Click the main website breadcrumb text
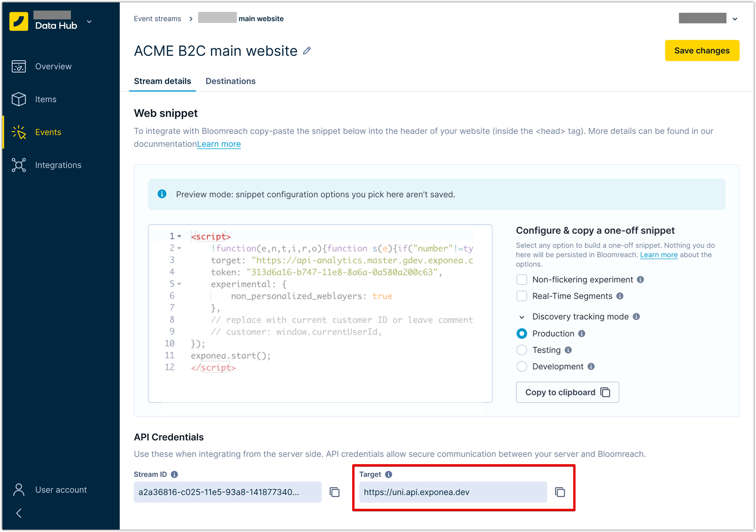The image size is (756, 532). click(x=261, y=18)
